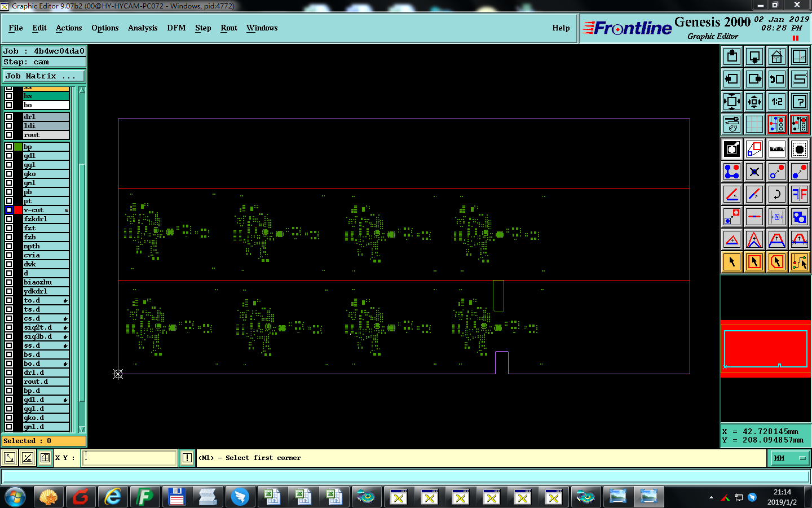Screen dimensions: 812x508
Task: Open the Analysis menu
Action: tap(143, 28)
